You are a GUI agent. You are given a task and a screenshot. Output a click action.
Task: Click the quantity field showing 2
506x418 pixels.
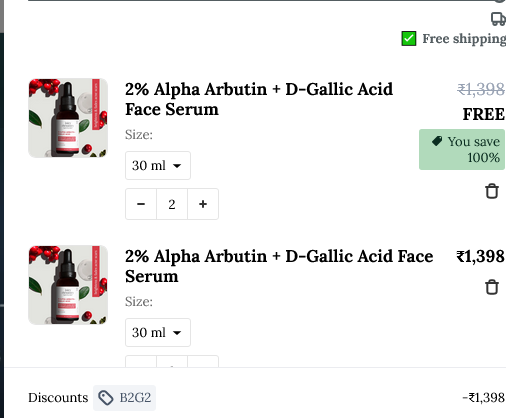tap(172, 204)
